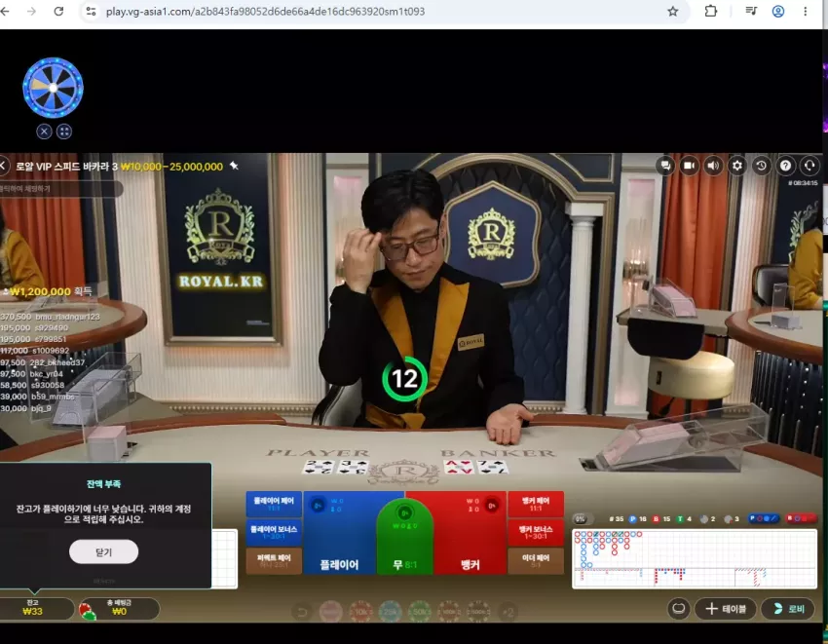Open the bet history clock icon
This screenshot has width=828, height=644.
coord(761,166)
